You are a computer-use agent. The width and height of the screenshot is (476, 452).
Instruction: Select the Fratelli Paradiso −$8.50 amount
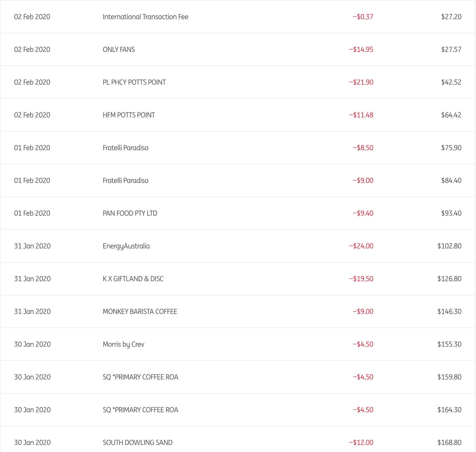tap(363, 148)
